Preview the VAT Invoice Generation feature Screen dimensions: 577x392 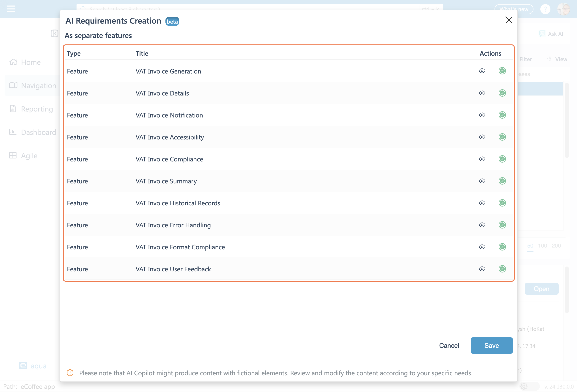point(482,71)
